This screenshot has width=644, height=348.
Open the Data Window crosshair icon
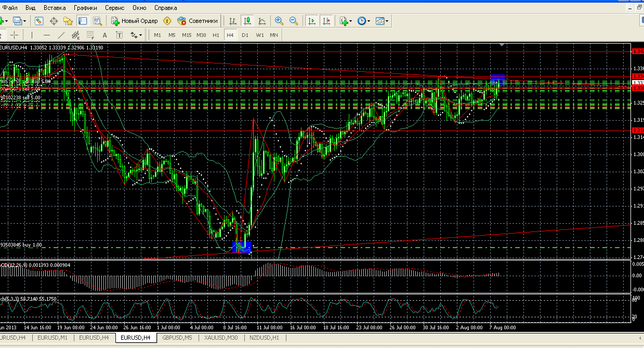coord(54,21)
